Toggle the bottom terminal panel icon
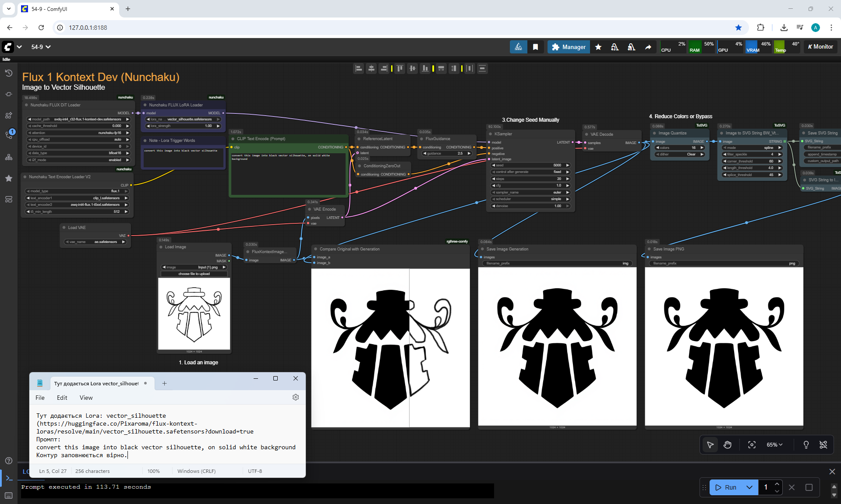 click(8, 478)
